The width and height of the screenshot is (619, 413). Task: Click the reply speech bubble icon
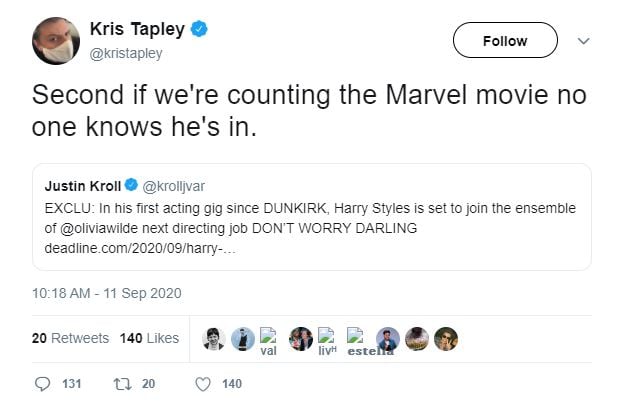(x=42, y=384)
